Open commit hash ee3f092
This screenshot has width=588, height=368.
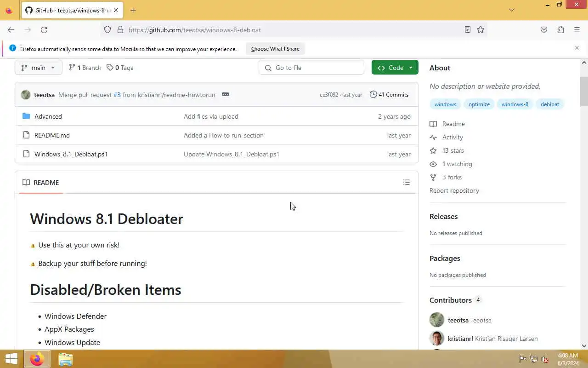click(x=329, y=95)
